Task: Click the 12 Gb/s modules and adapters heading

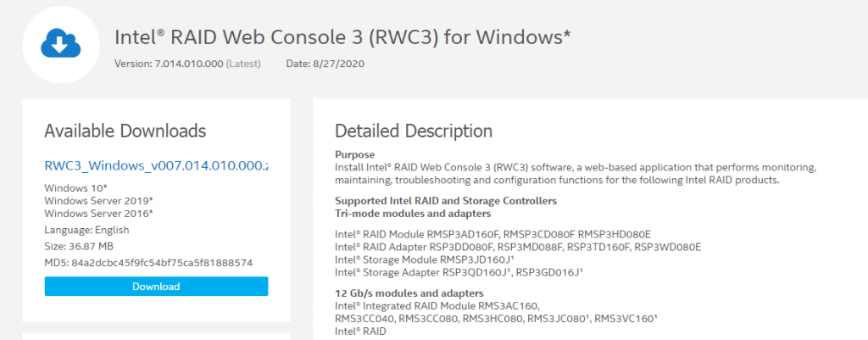Action: pos(409,293)
